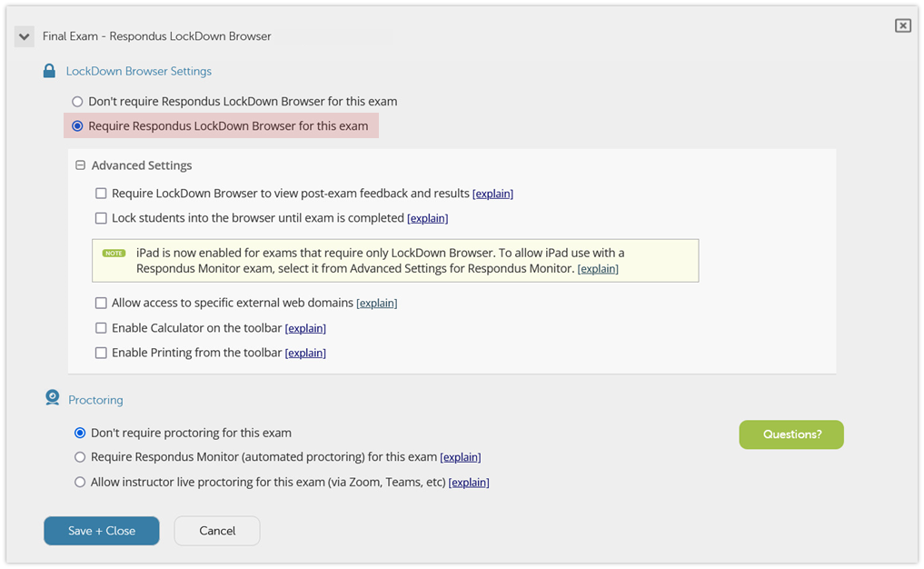Click the padlock icon beside LockDown Browser Settings

point(49,71)
